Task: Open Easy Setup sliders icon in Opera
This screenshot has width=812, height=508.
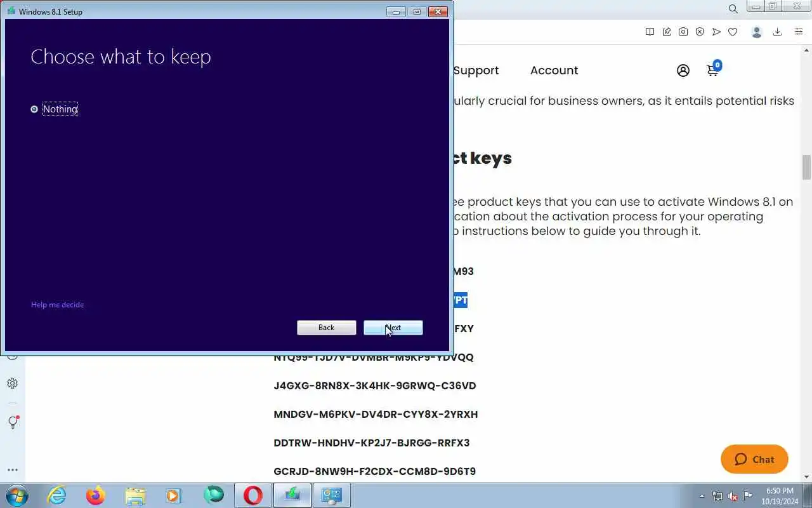Action: (799, 32)
